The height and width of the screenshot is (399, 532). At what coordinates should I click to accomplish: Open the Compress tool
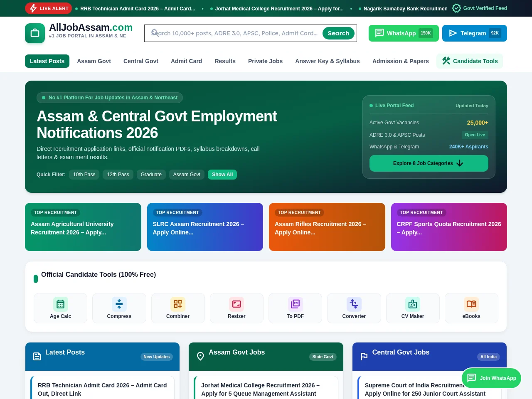pos(119,308)
